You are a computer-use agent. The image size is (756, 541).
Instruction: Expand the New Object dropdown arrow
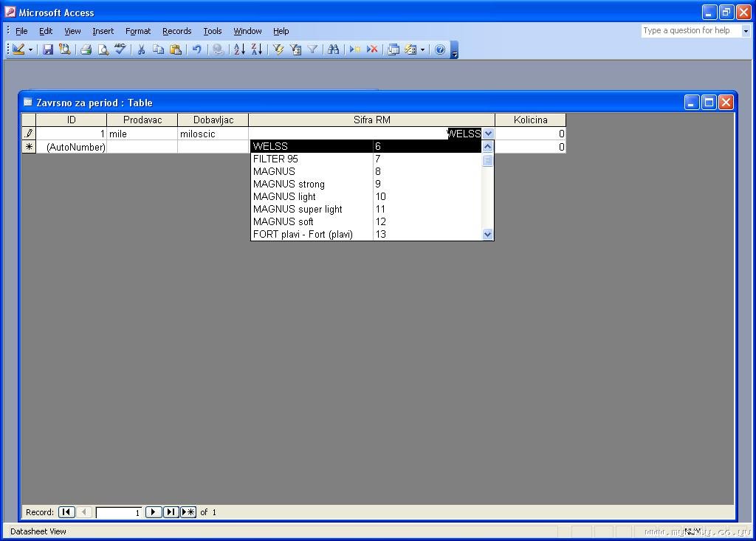click(x=423, y=49)
